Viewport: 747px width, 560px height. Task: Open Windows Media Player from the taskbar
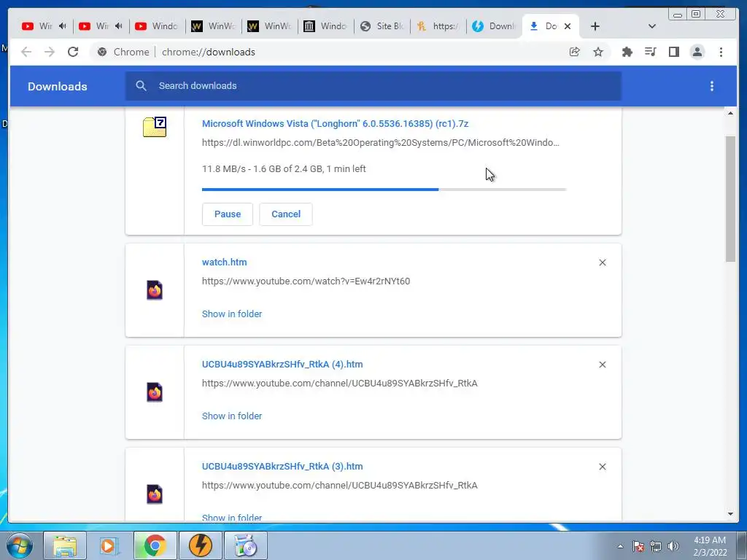click(109, 545)
